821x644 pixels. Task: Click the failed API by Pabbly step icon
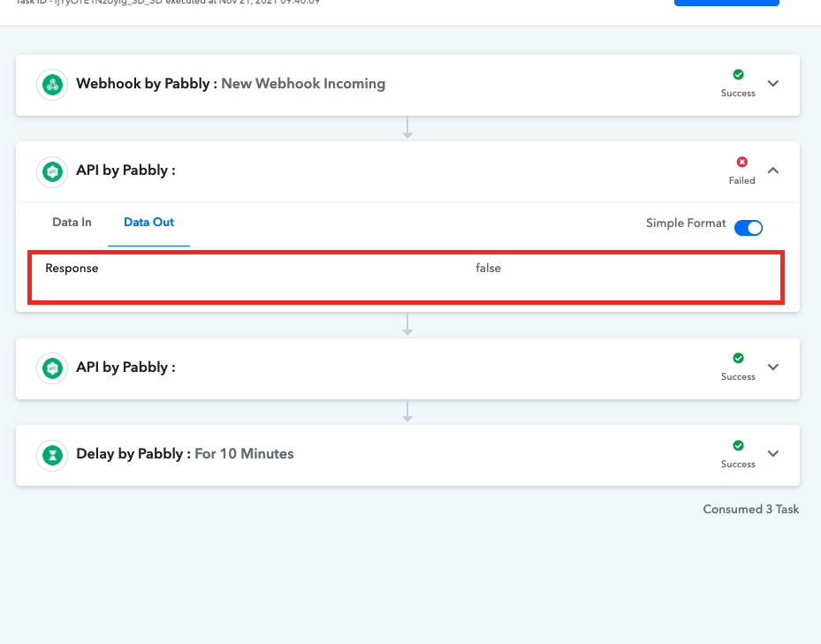52,171
